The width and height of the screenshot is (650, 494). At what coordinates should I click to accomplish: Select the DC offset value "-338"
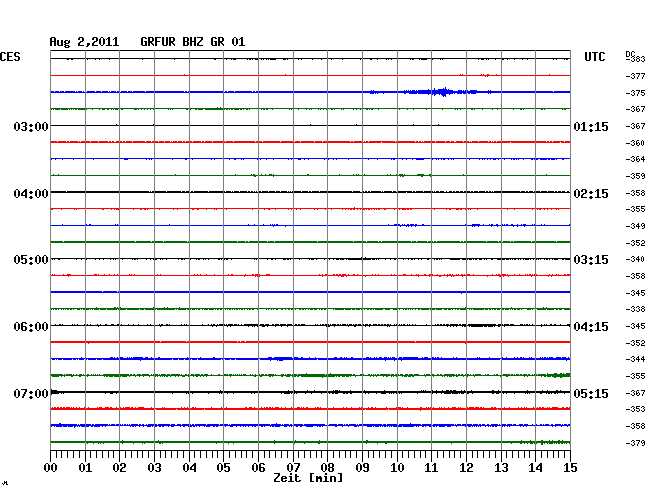(635, 309)
